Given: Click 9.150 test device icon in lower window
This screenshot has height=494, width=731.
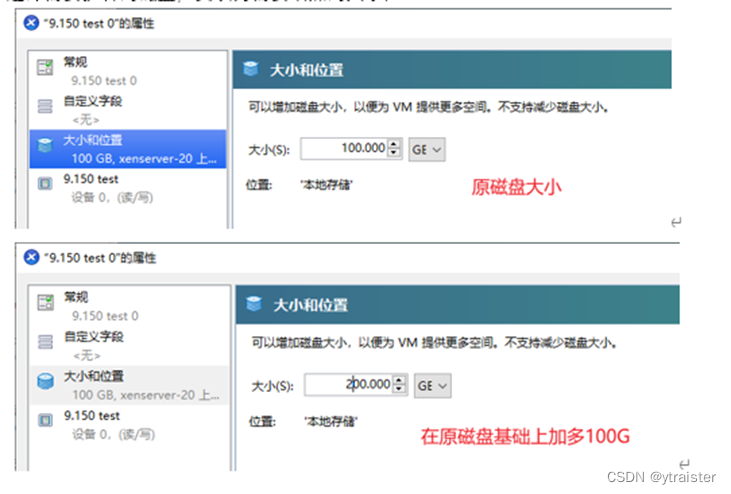Looking at the screenshot, I should pyautogui.click(x=46, y=420).
